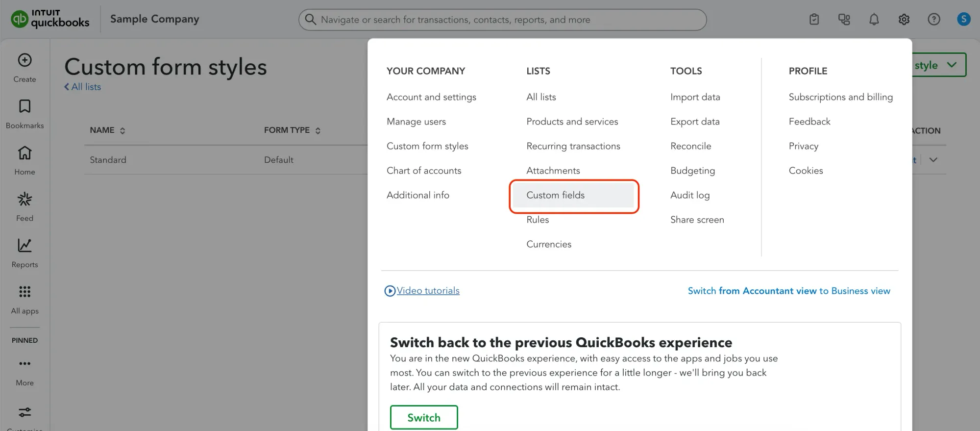Select Custom fields under Lists
This screenshot has width=980, height=431.
pos(556,195)
